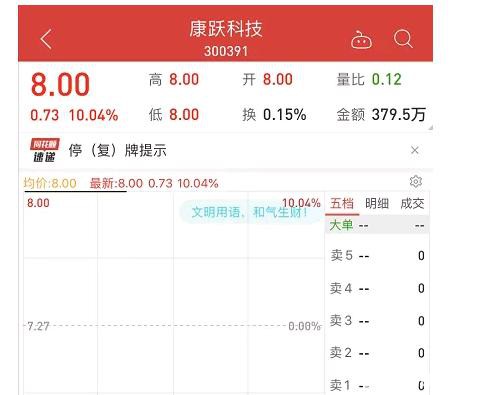485x395 pixels.
Task: Select the 卖1 order row
Action: pyautogui.click(x=377, y=385)
